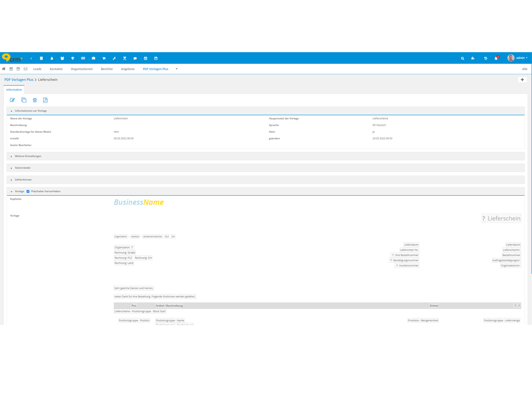Open the search magnifier in top bar
Viewport: 532px width, 399px height.
(462, 58)
